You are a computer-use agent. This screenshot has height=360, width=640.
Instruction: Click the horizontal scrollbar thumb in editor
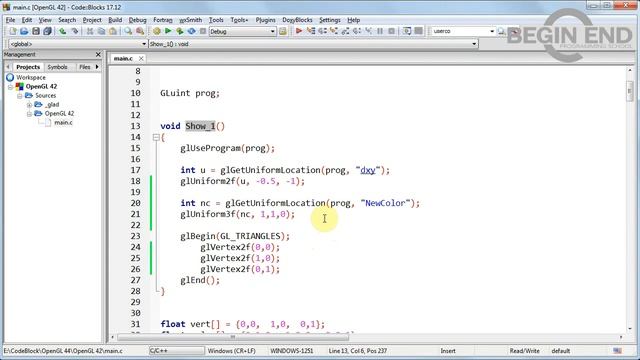233,337
